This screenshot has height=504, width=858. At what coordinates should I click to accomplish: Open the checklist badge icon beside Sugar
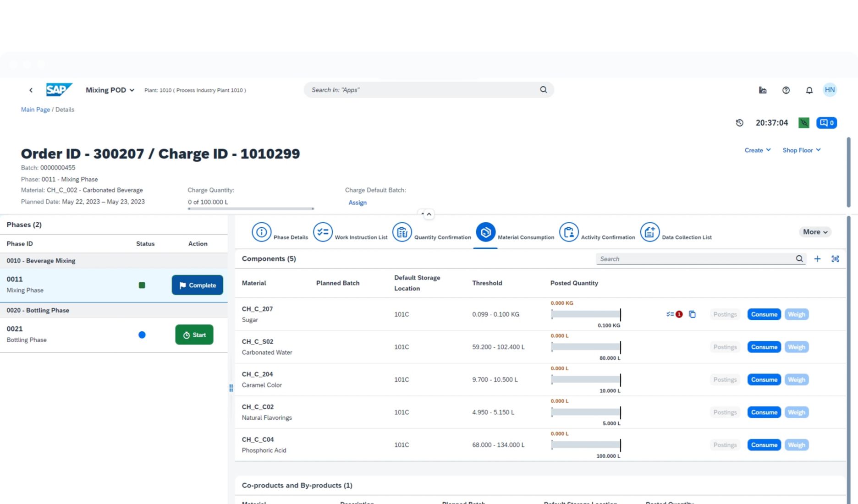pos(673,314)
